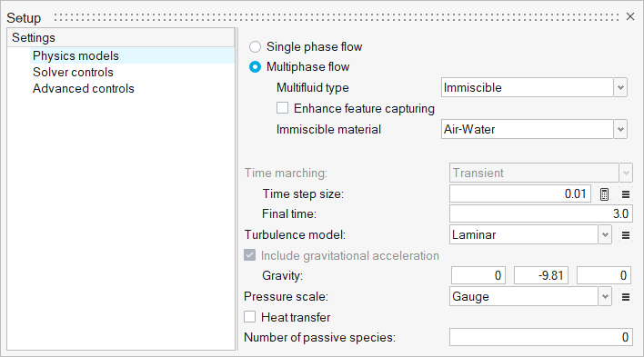Select Physics models in settings tree
Screen dimensions: 644x357
(75, 55)
